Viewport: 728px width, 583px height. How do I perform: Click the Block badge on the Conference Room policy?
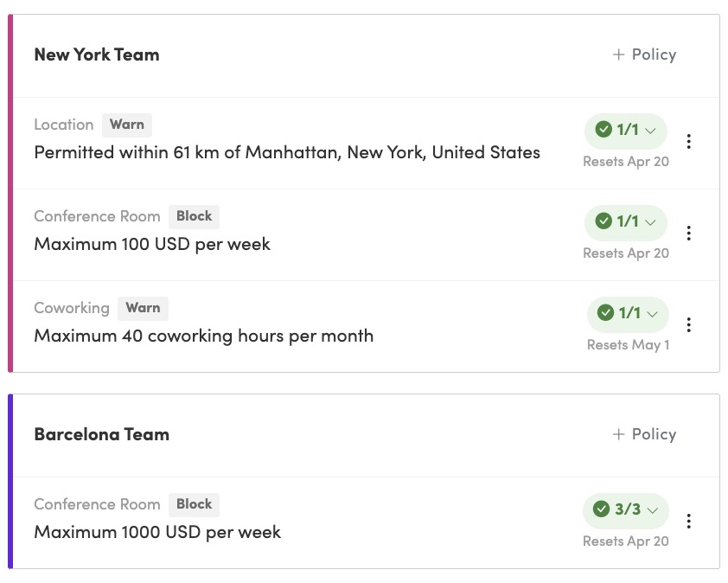[194, 216]
